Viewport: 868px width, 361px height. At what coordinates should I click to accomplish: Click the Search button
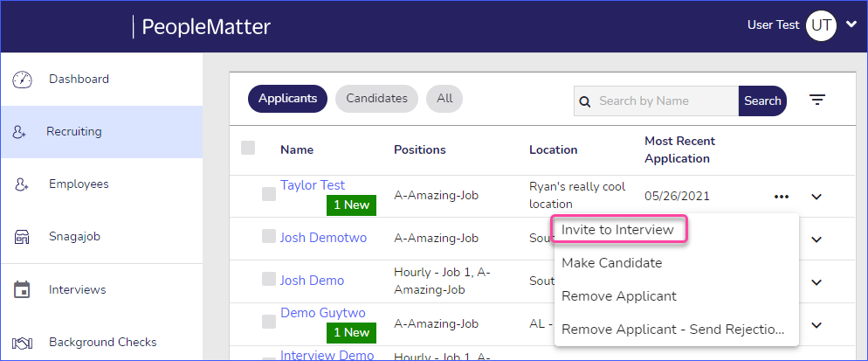(x=762, y=101)
